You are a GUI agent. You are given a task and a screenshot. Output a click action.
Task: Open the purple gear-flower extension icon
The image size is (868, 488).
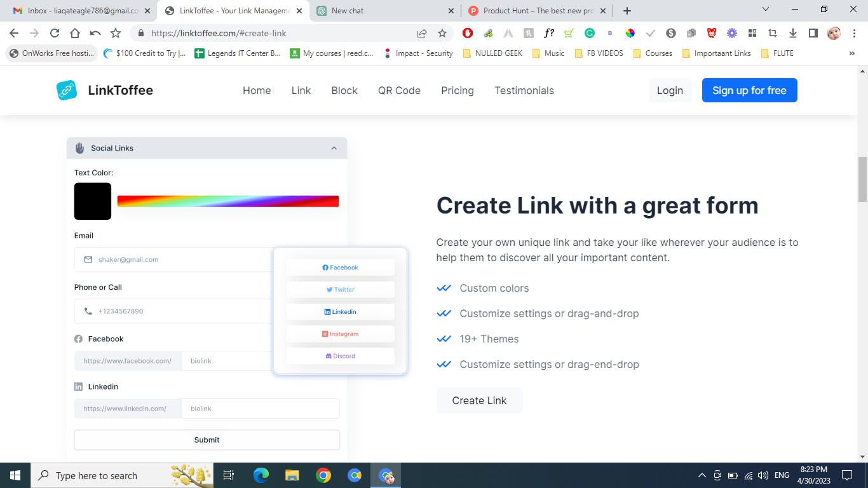pos(732,33)
